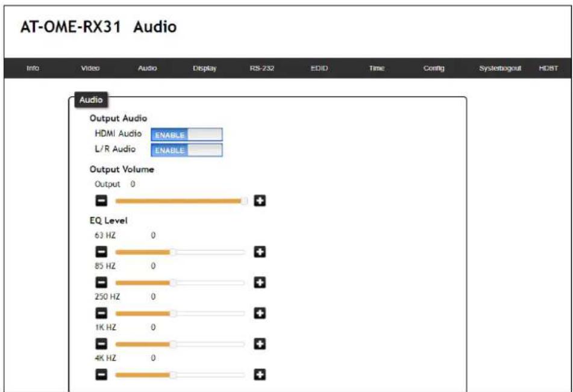573x392 pixels.
Task: Lower the 85 HZ EQ level
Action: pos(101,282)
